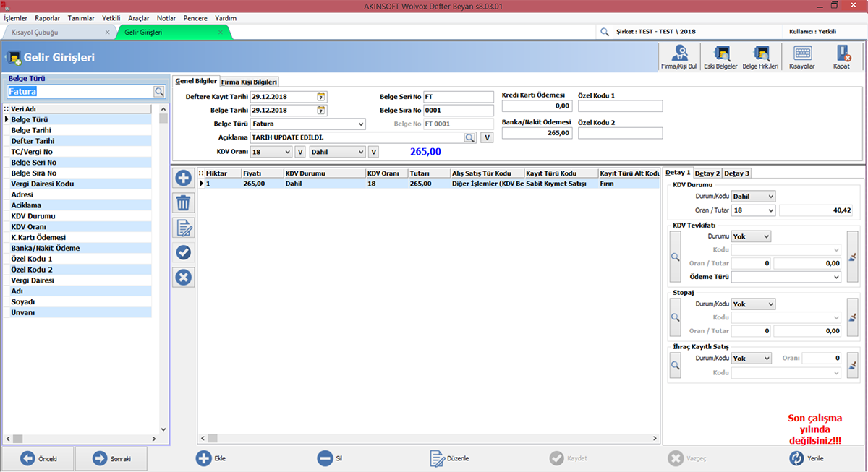
Task: Click the round checkmark confirm-row icon
Action: click(184, 252)
